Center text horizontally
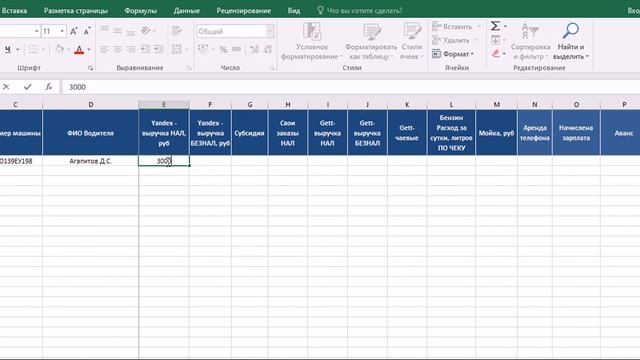This screenshot has height=360, width=640. click(x=118, y=49)
